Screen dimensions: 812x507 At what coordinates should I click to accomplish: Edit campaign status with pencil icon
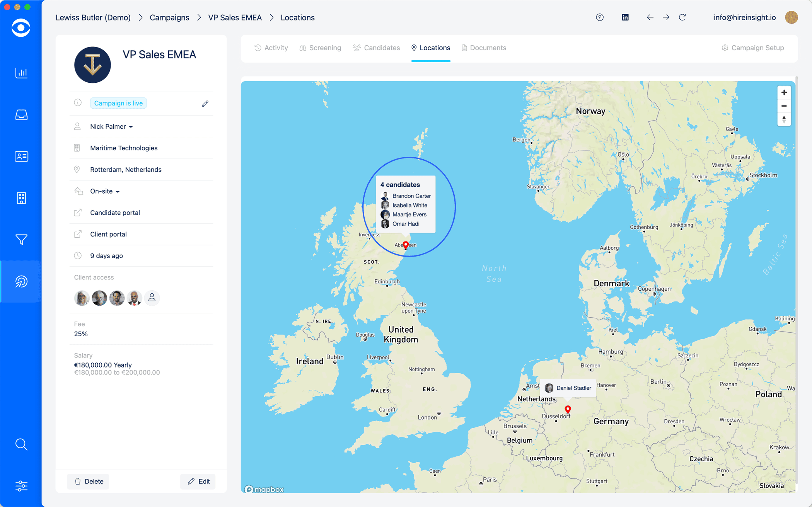tap(205, 104)
